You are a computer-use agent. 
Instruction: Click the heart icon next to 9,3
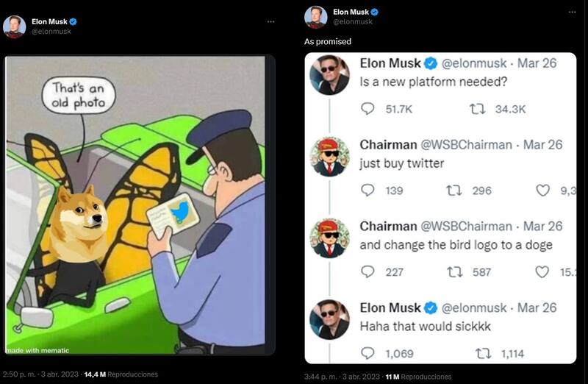[542, 191]
